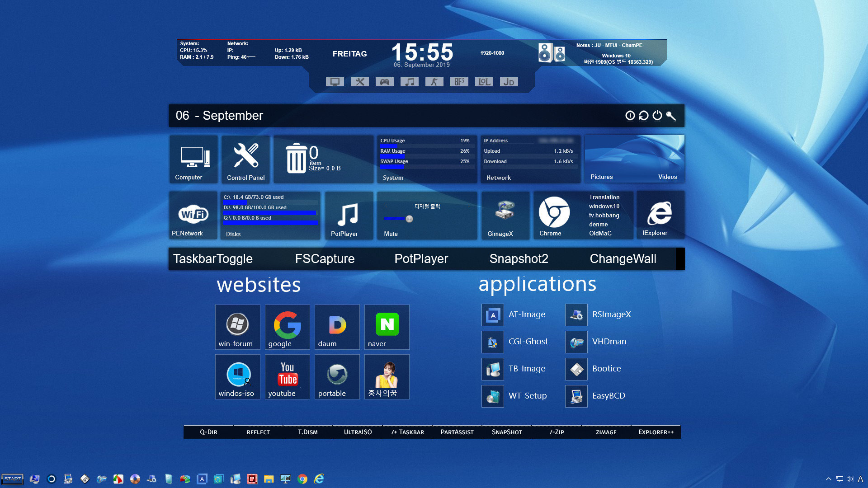Open the IExplorer tile
The width and height of the screenshot is (868, 488).
coord(660,215)
